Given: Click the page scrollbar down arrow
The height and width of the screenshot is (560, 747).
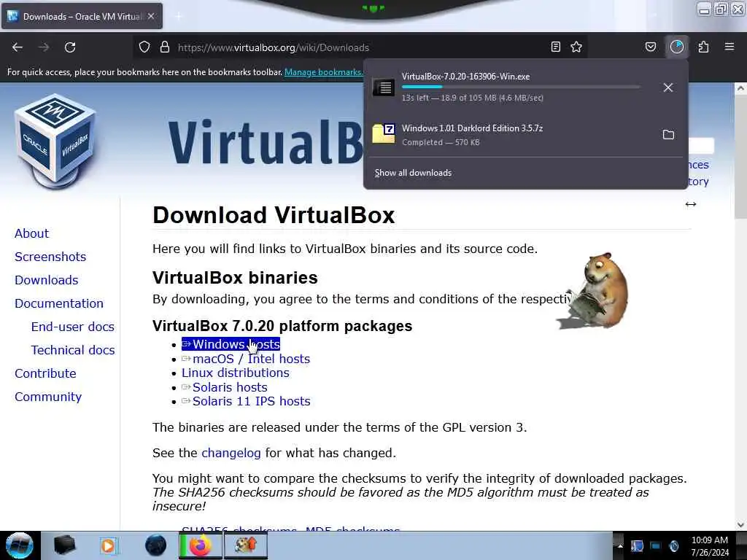Looking at the screenshot, I should coord(740,525).
